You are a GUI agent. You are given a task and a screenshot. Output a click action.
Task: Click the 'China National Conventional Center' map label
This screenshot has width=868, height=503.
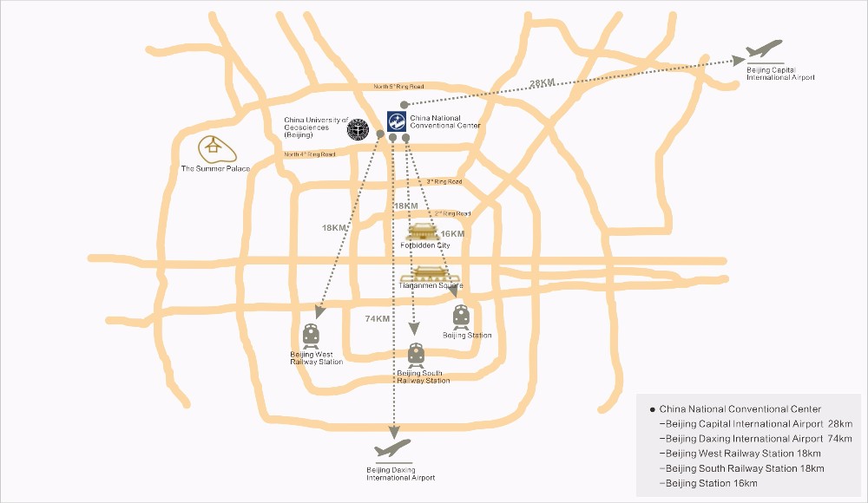pos(445,121)
